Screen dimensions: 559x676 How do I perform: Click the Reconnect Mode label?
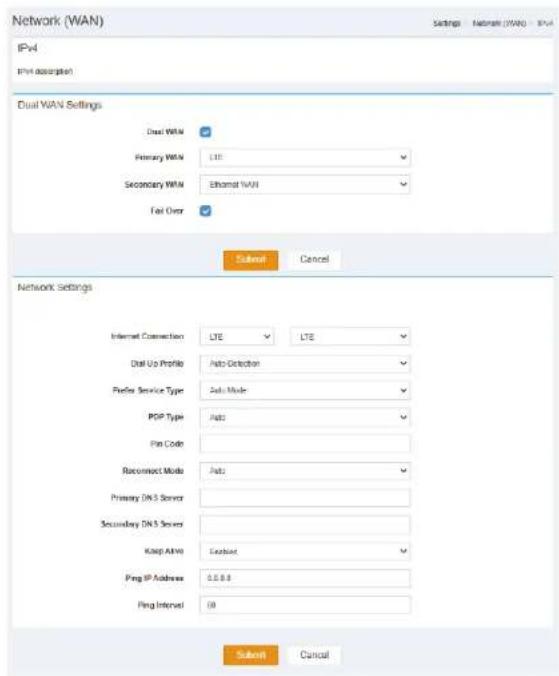pos(153,471)
